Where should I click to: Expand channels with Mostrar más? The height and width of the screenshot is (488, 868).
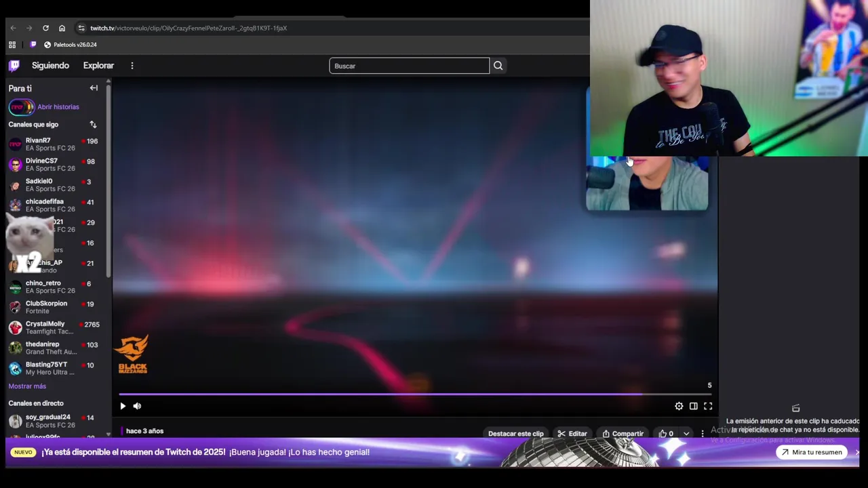tap(27, 386)
